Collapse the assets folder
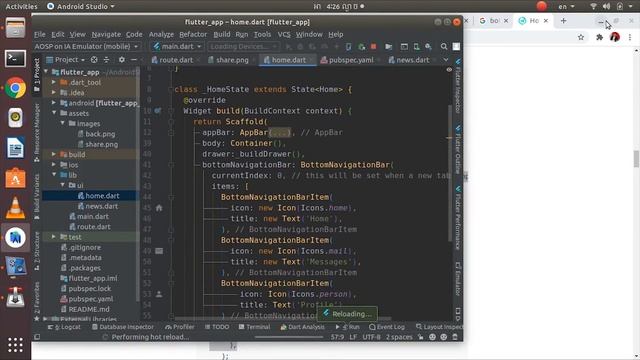This screenshot has height=360, width=640. tap(53, 113)
